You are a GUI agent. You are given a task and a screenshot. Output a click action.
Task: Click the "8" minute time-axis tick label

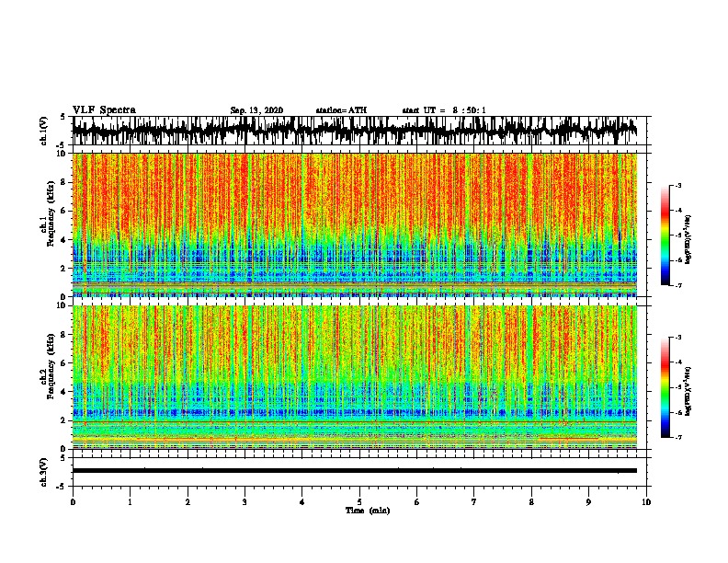pos(531,502)
